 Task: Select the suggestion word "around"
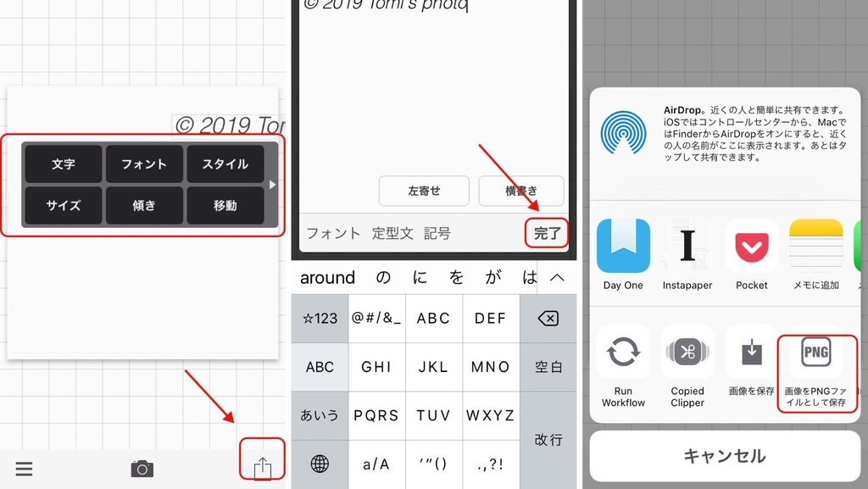click(x=331, y=277)
